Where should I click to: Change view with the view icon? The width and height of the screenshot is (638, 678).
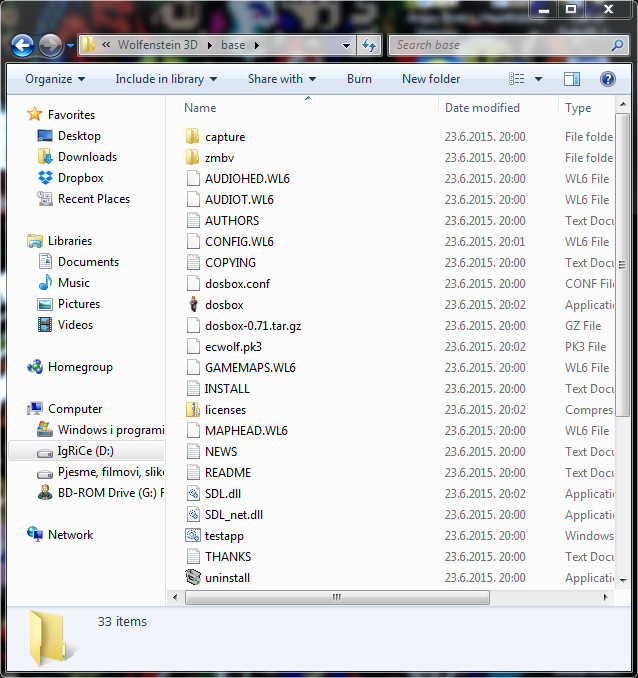[x=516, y=79]
